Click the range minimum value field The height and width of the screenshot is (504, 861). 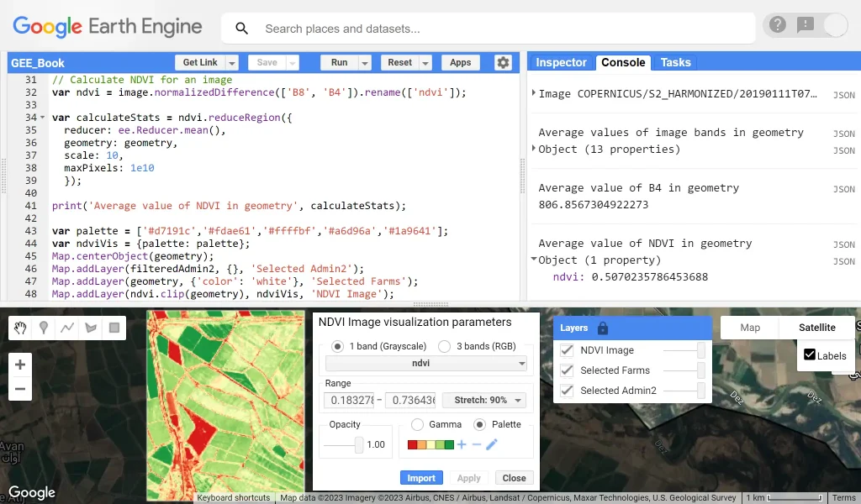click(349, 401)
